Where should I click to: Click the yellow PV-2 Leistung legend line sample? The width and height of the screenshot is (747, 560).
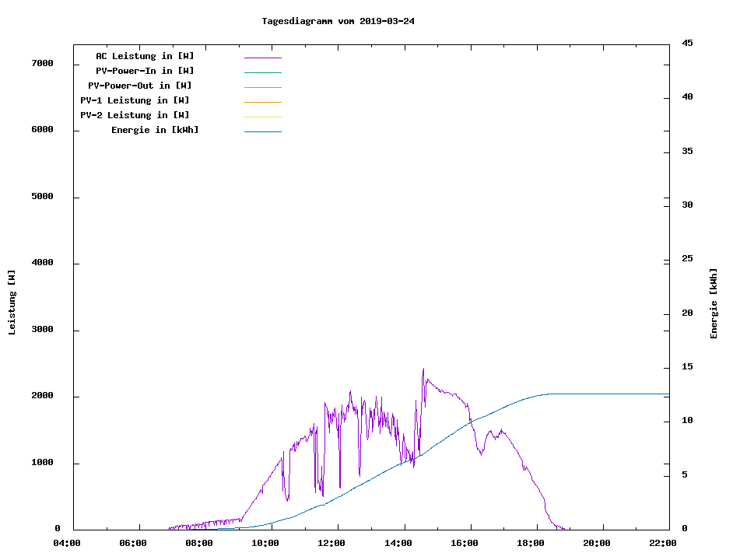pos(262,117)
